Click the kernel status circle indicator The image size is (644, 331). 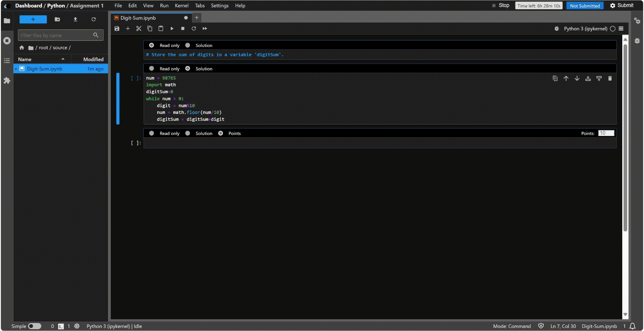(x=612, y=29)
